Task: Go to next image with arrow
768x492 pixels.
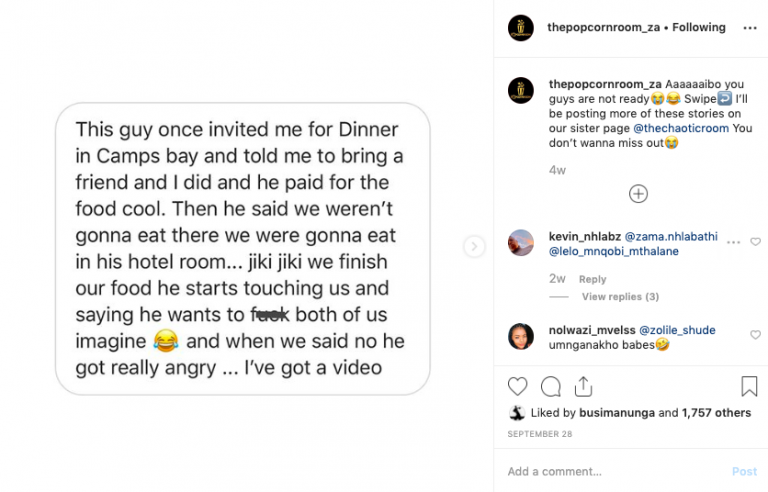Action: point(474,246)
